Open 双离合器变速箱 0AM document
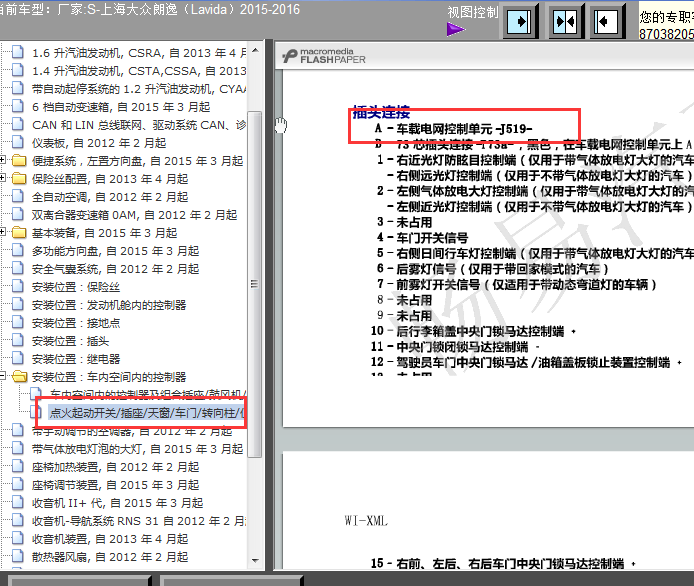The height and width of the screenshot is (586, 694). coord(135,215)
